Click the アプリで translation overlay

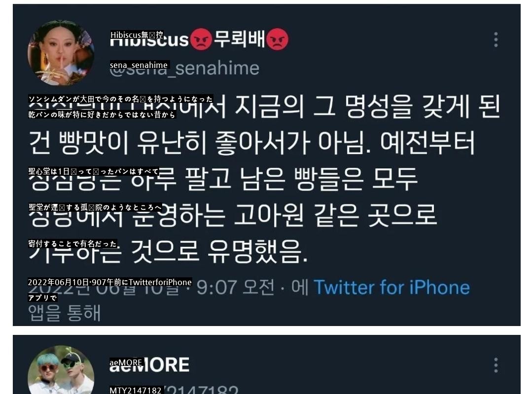click(x=42, y=298)
